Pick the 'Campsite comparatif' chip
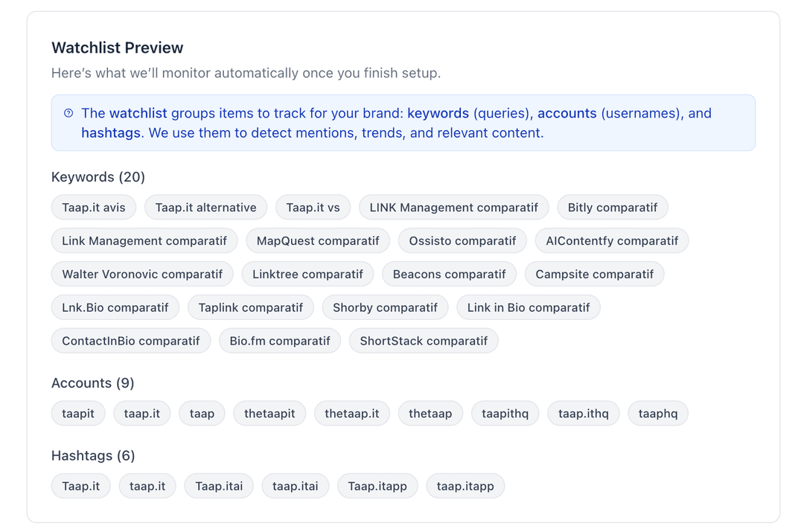804x532 pixels. [x=594, y=275]
